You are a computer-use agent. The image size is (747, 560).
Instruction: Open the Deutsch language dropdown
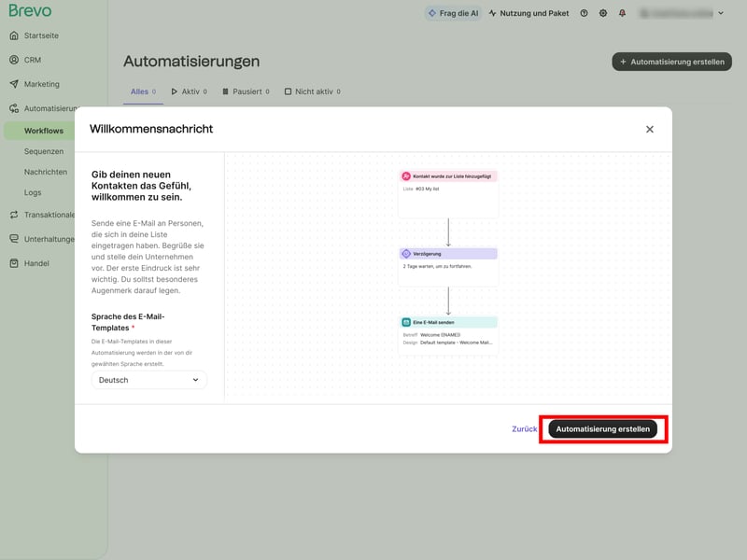(x=149, y=380)
